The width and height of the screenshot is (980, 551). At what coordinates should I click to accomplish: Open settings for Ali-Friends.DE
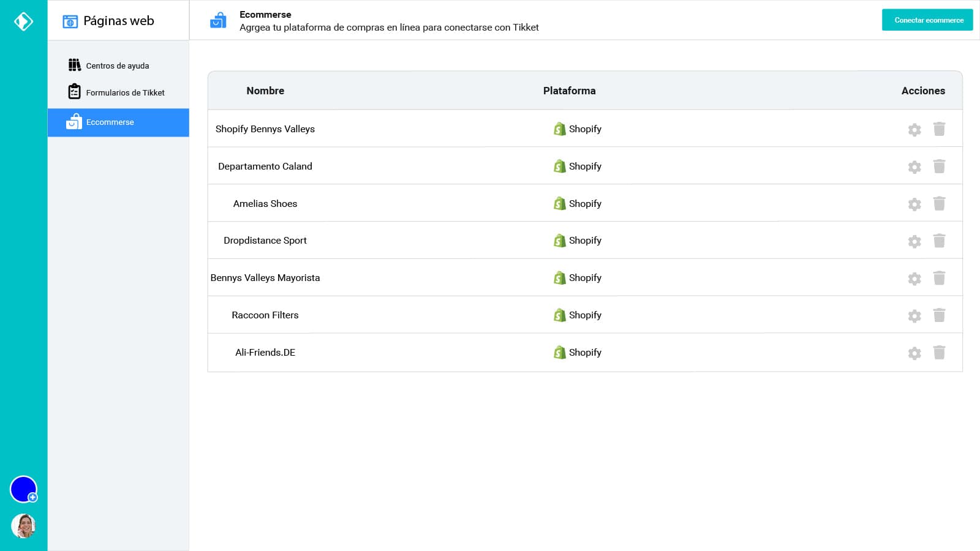[914, 353]
